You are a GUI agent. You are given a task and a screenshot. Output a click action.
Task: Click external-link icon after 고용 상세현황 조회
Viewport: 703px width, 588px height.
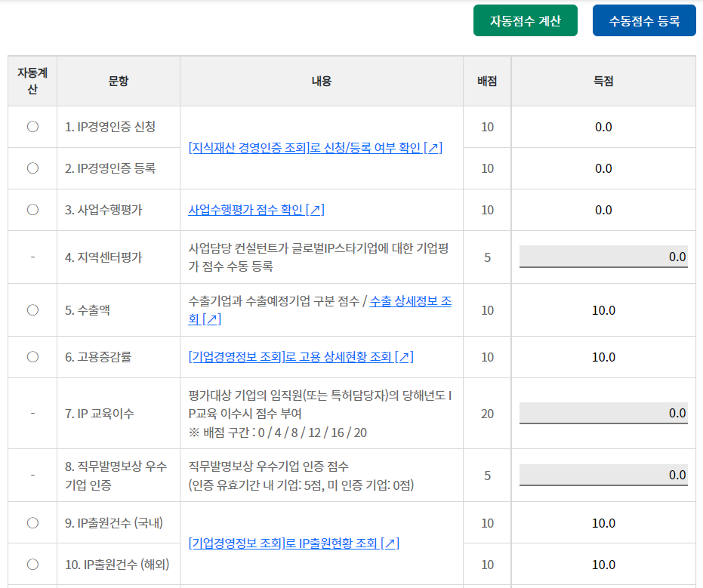click(405, 357)
